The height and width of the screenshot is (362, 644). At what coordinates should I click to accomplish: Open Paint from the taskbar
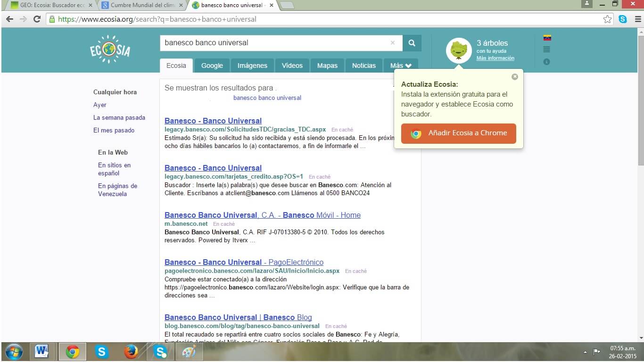pos(189,352)
